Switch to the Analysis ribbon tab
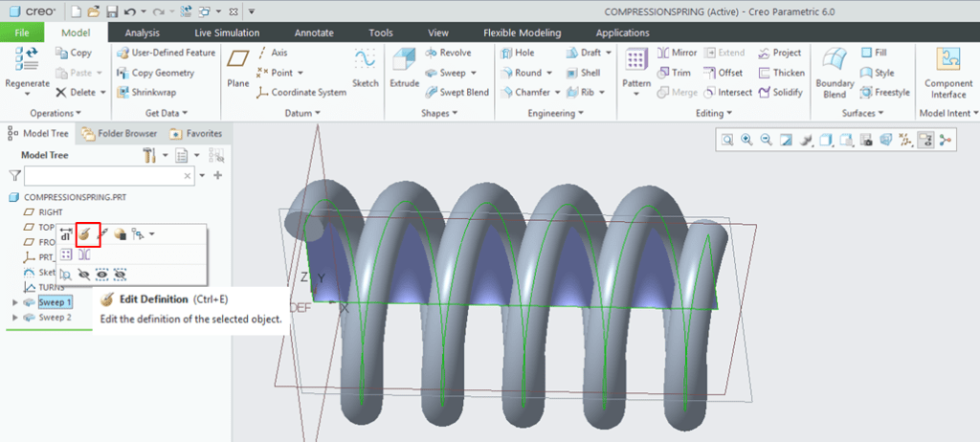Image resolution: width=980 pixels, height=442 pixels. (142, 33)
